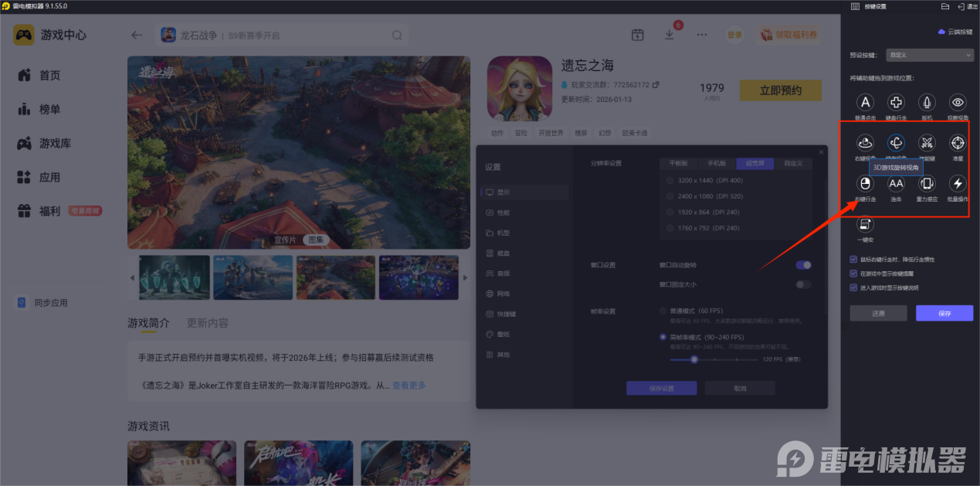Click 还原 restore button

point(878,314)
